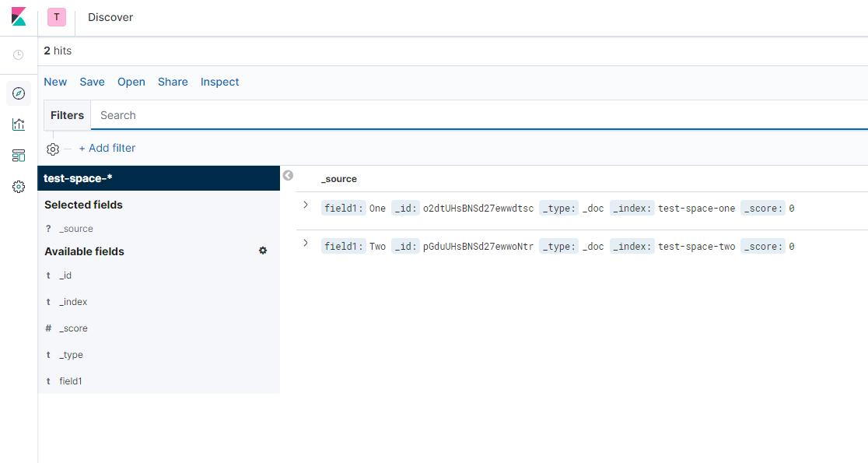Open the Visualize chart icon in sidebar
The width and height of the screenshot is (868, 463).
[x=19, y=125]
